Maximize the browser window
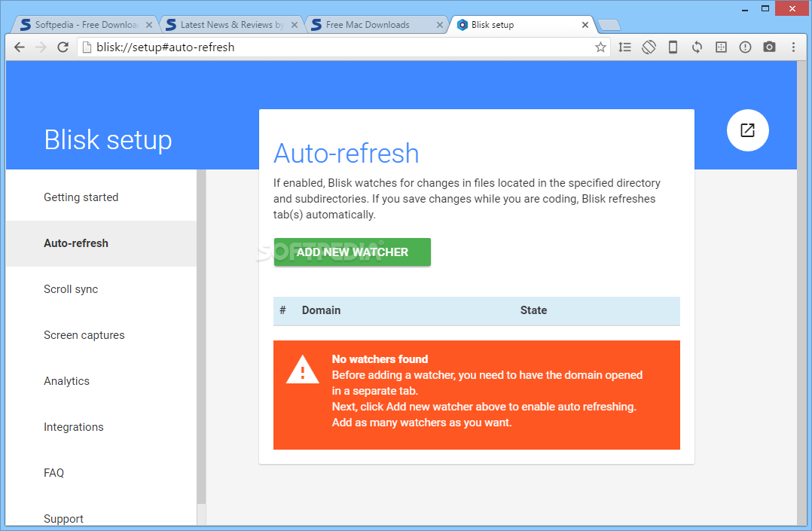This screenshot has height=531, width=812. pos(765,9)
